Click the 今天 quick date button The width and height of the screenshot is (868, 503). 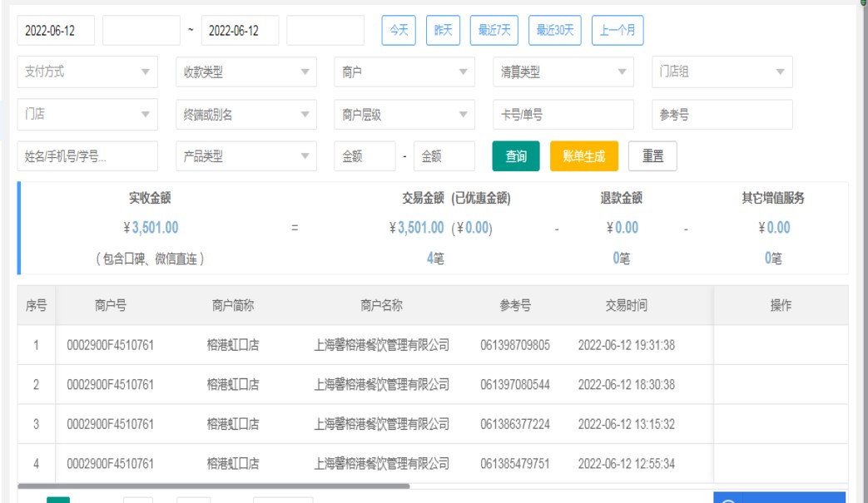(x=399, y=31)
